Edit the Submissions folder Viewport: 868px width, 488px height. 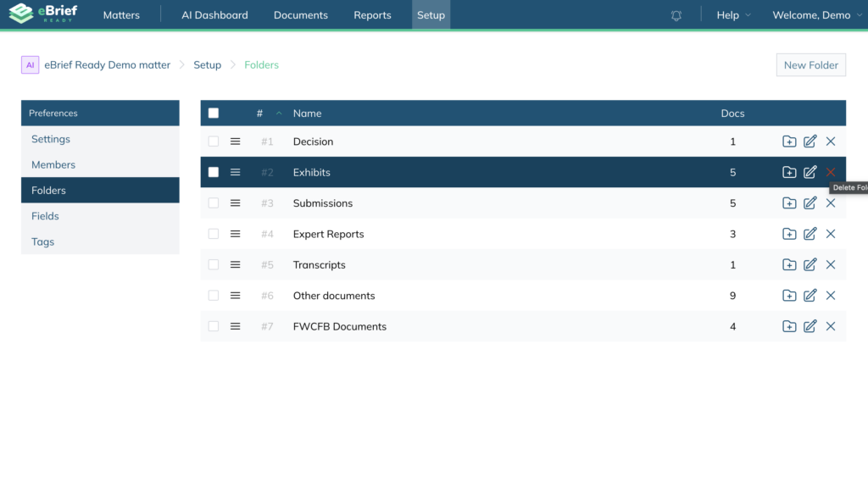[810, 203]
